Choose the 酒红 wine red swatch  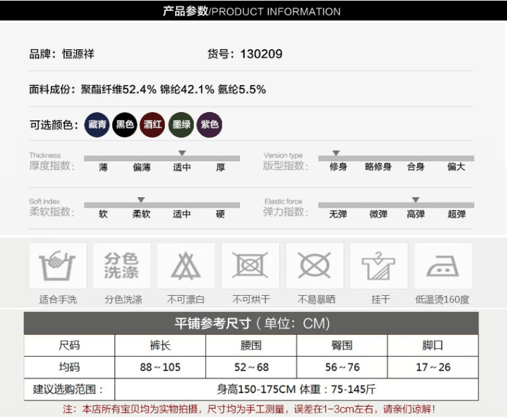[153, 125]
